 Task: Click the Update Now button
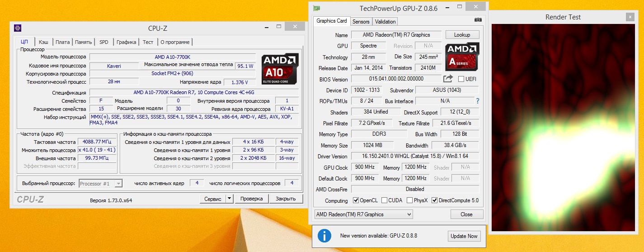click(x=464, y=236)
